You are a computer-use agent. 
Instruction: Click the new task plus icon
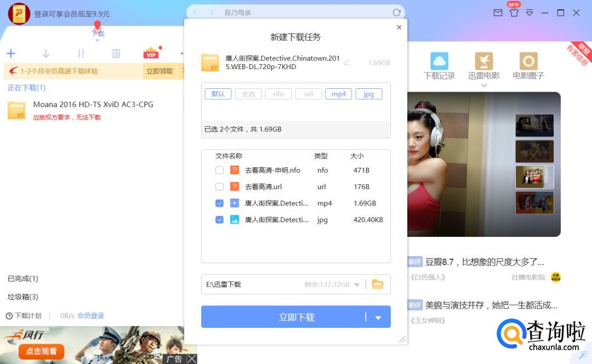[11, 54]
